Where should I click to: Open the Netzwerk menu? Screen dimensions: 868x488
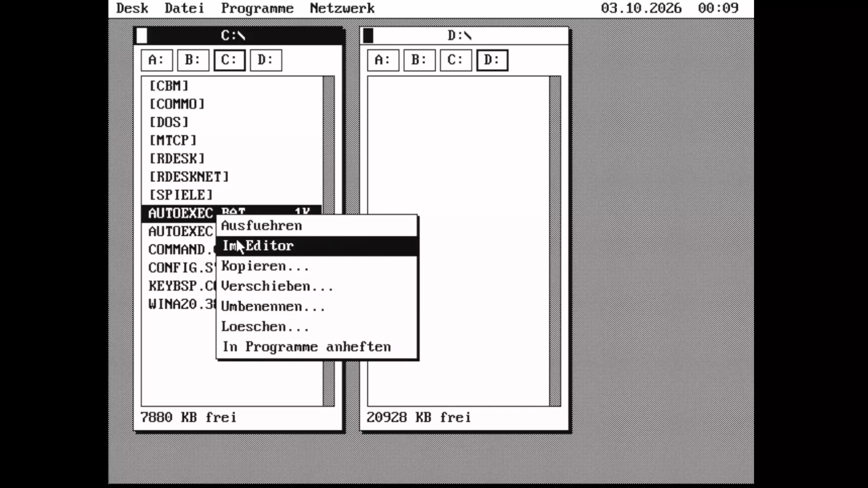(342, 8)
